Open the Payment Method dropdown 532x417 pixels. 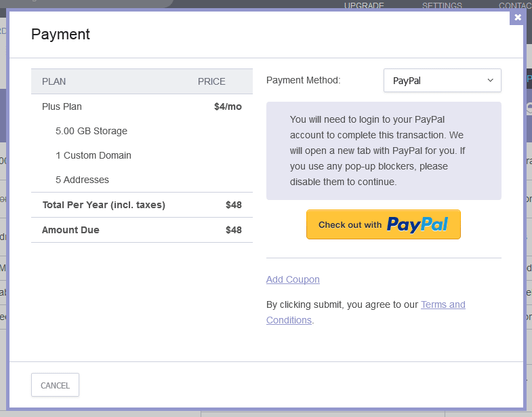pos(442,81)
